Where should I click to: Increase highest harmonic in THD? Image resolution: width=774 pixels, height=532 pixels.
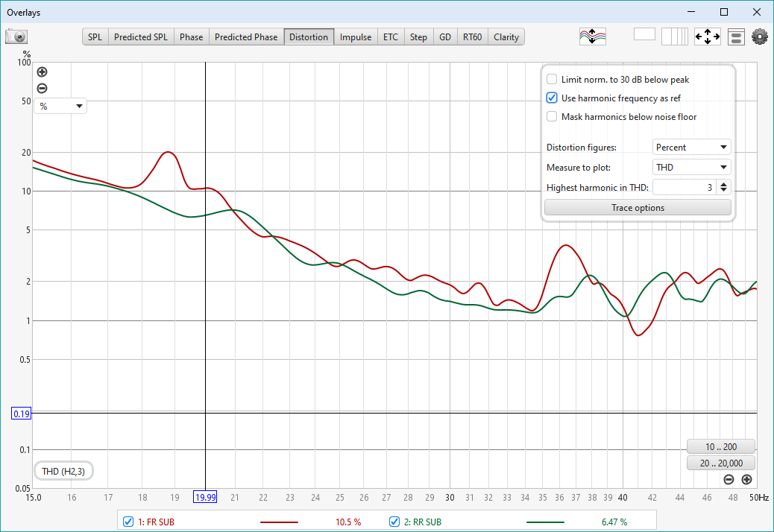723,184
